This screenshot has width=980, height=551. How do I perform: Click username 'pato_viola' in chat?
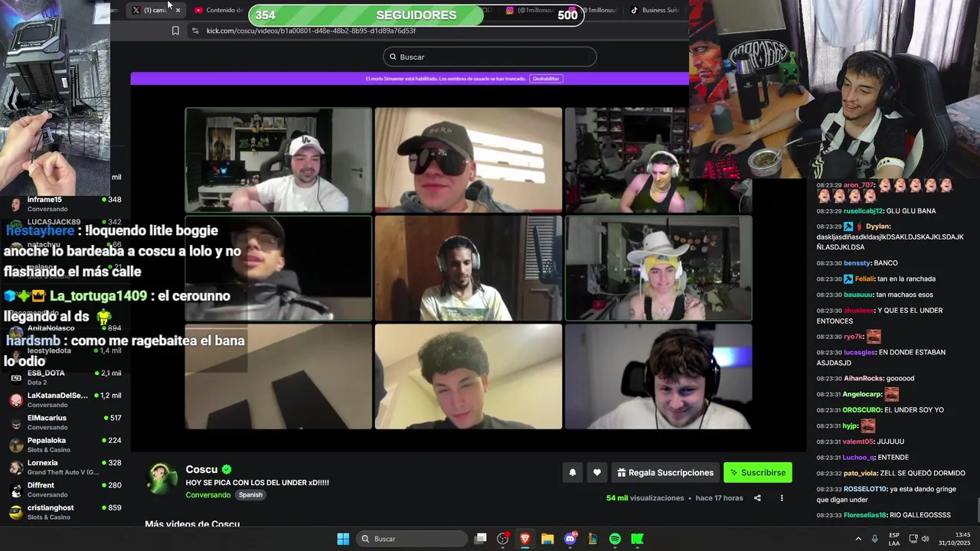(x=861, y=474)
